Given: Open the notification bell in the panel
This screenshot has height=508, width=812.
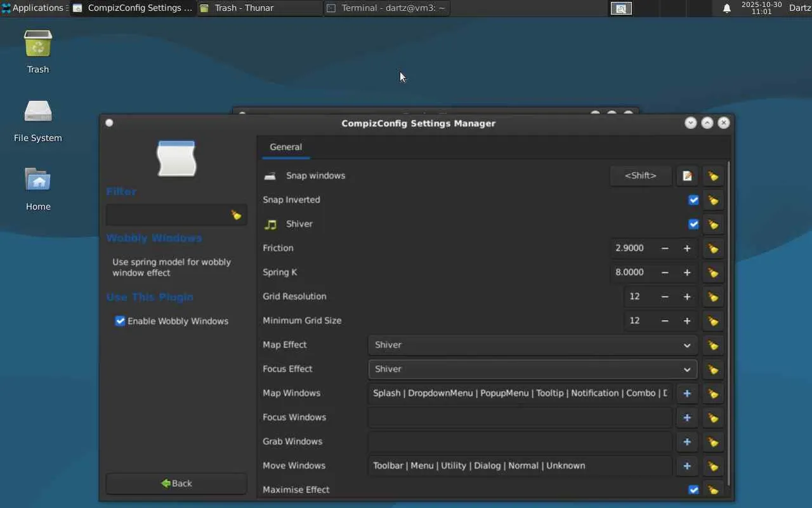Looking at the screenshot, I should [x=727, y=8].
